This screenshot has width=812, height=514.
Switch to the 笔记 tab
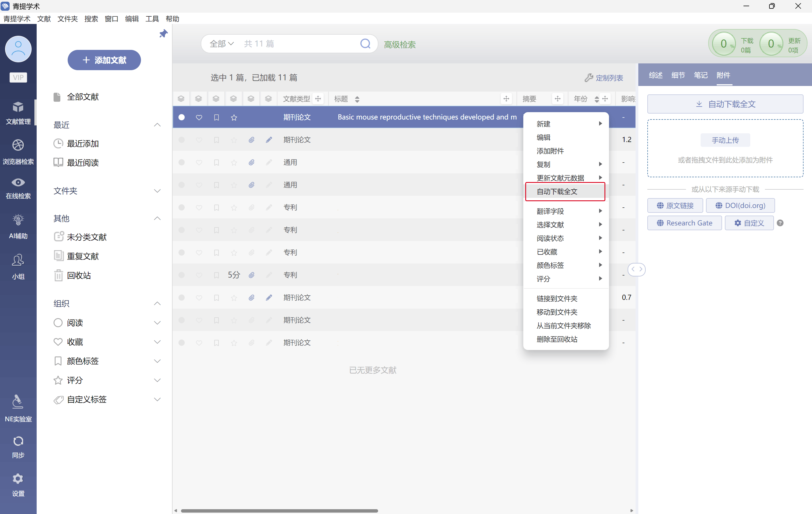700,75
